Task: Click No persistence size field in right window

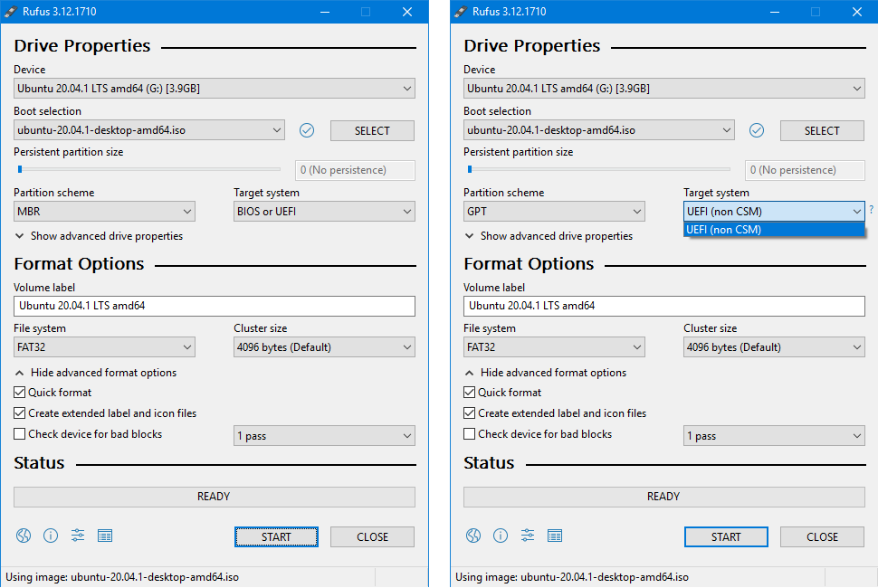Action: [x=805, y=170]
